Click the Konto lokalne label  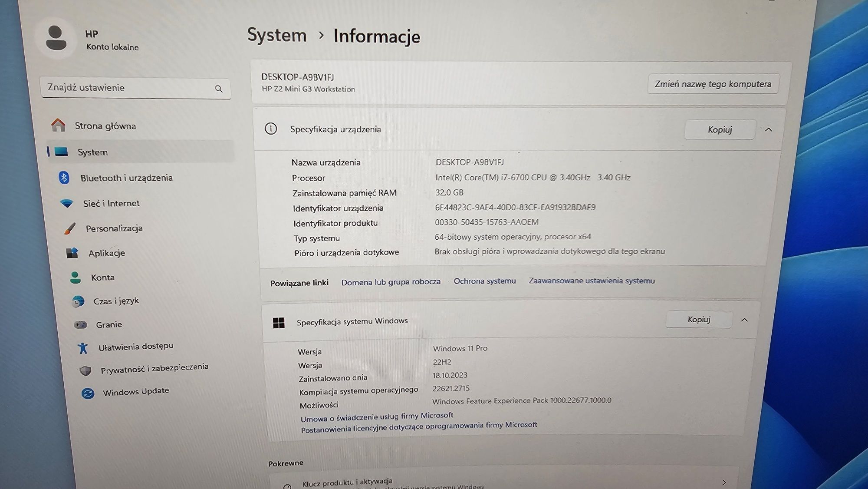(x=112, y=47)
